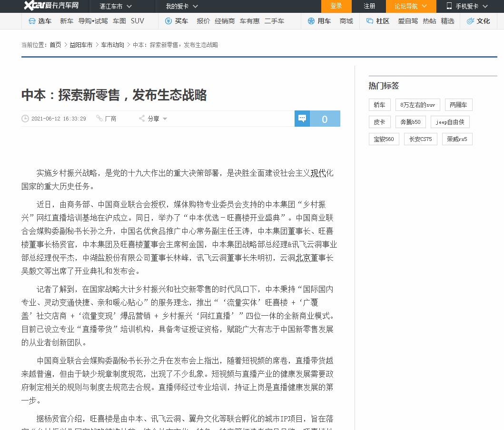Select the 奔腾b50 tag

(410, 122)
